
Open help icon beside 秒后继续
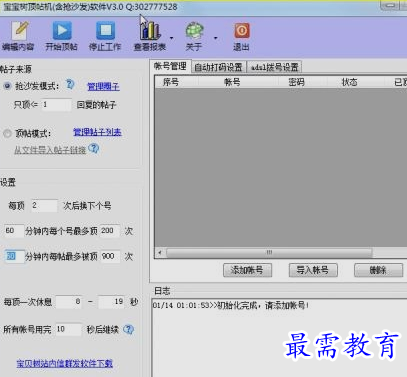click(x=128, y=329)
